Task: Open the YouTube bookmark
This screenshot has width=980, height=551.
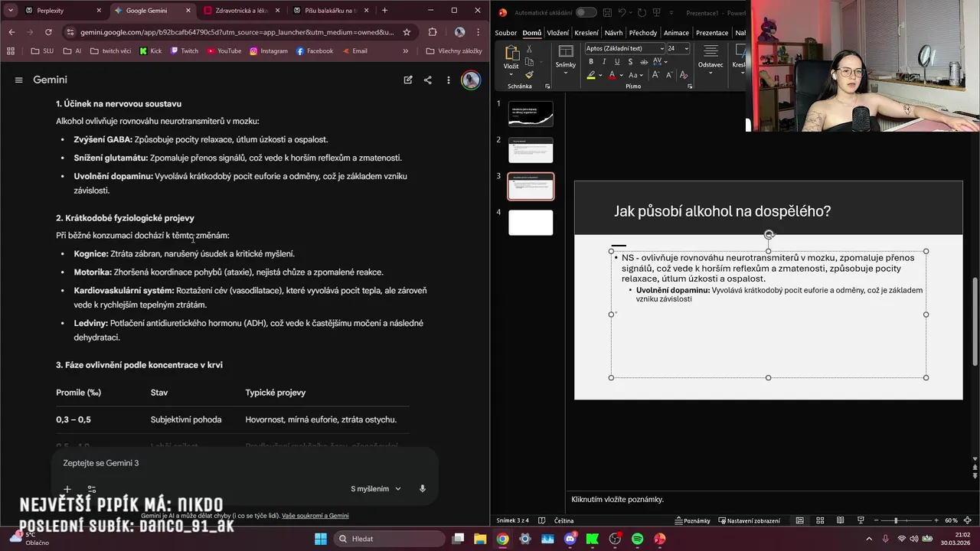Action: [224, 51]
